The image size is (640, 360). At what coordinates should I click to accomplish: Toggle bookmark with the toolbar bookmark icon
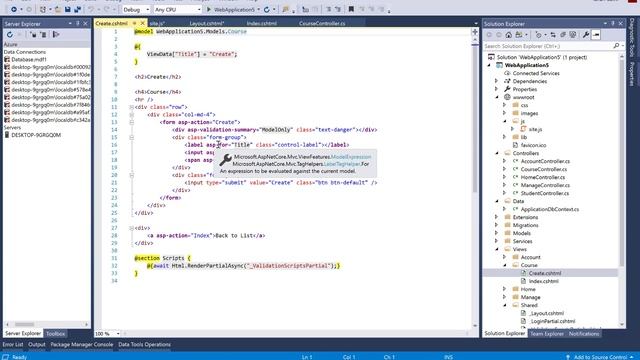(x=351, y=9)
